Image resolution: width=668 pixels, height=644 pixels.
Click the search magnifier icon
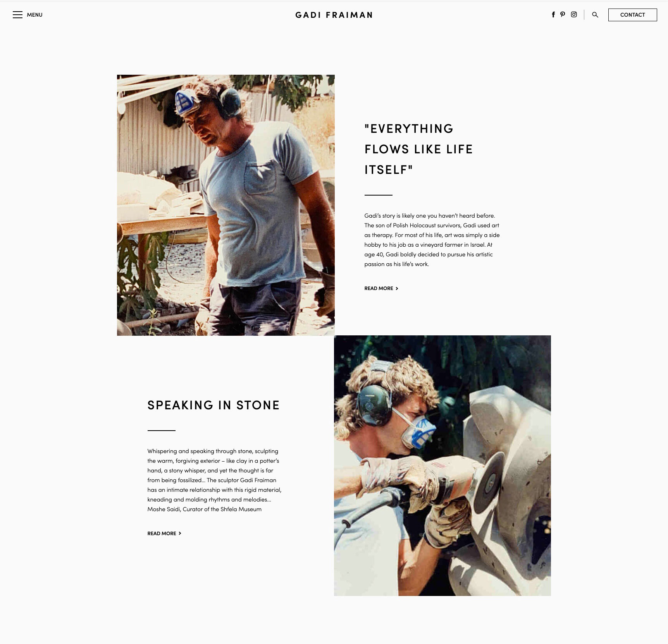click(595, 15)
